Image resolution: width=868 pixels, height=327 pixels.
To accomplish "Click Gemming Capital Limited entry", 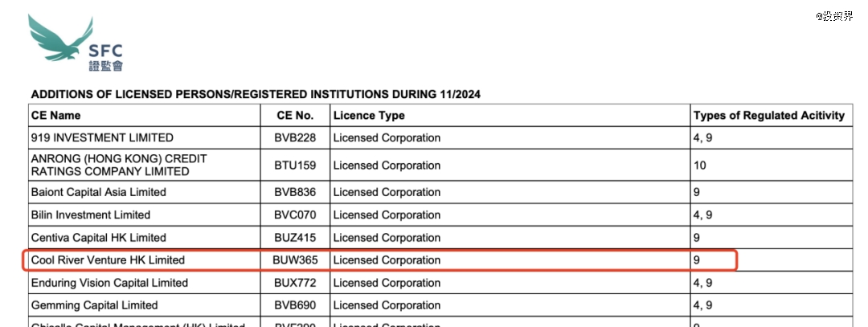I will (x=95, y=305).
